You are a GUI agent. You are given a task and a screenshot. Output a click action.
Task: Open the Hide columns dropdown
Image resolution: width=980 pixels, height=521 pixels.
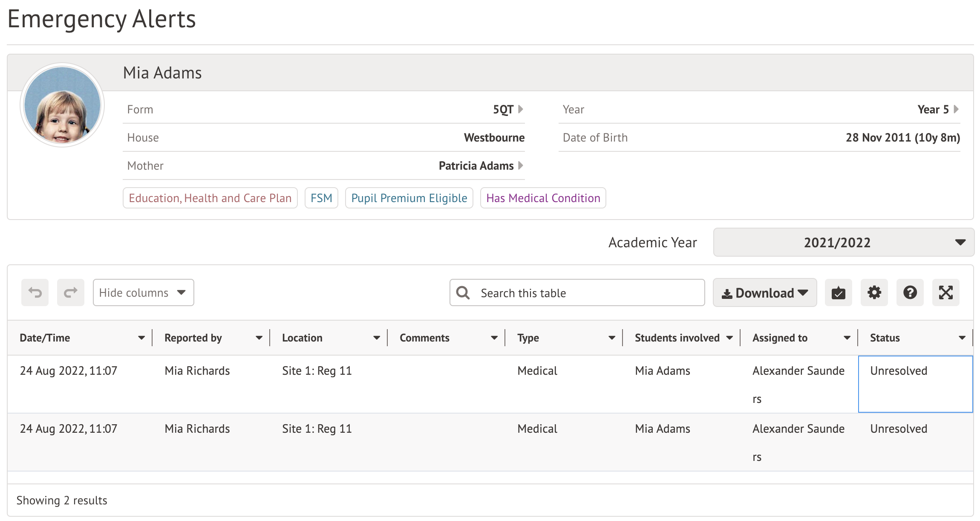143,292
